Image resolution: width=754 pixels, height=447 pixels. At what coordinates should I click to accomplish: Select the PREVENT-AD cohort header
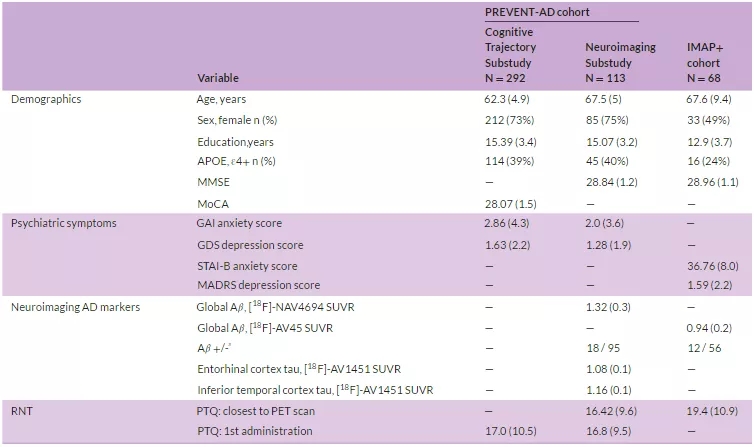tap(537, 12)
